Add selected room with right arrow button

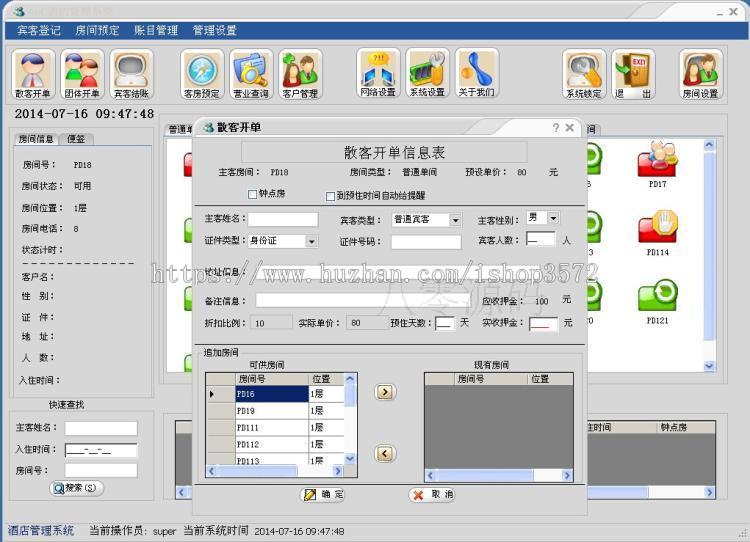[x=385, y=392]
